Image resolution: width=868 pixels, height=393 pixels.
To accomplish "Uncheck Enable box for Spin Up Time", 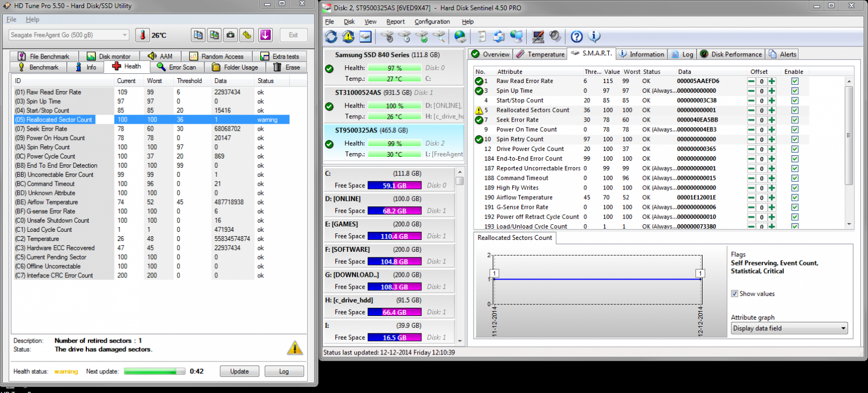I will pyautogui.click(x=795, y=91).
